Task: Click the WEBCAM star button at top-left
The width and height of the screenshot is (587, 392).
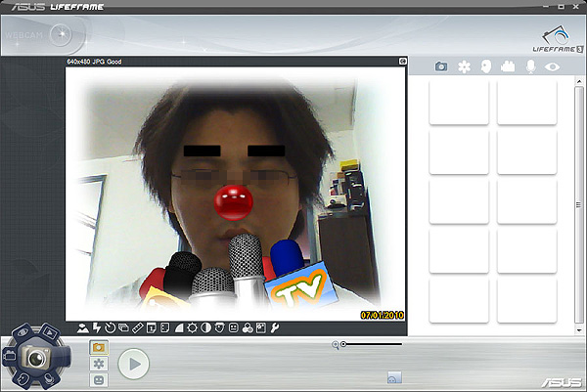Action: click(61, 35)
